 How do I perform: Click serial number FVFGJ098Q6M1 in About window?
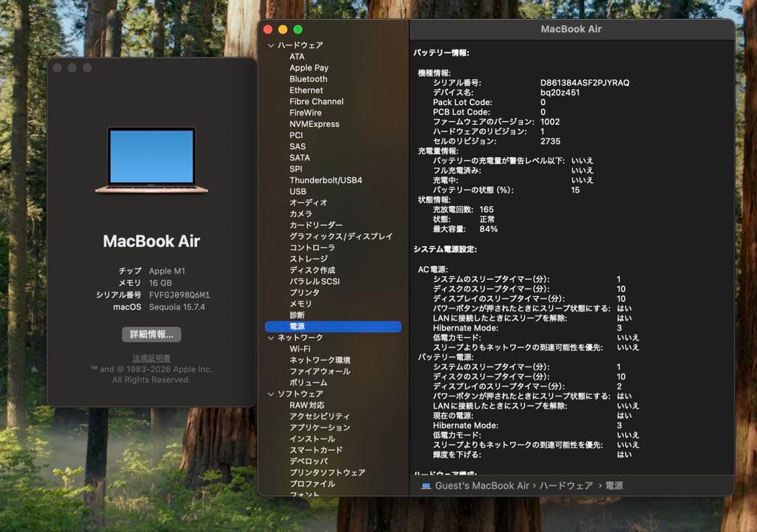179,295
